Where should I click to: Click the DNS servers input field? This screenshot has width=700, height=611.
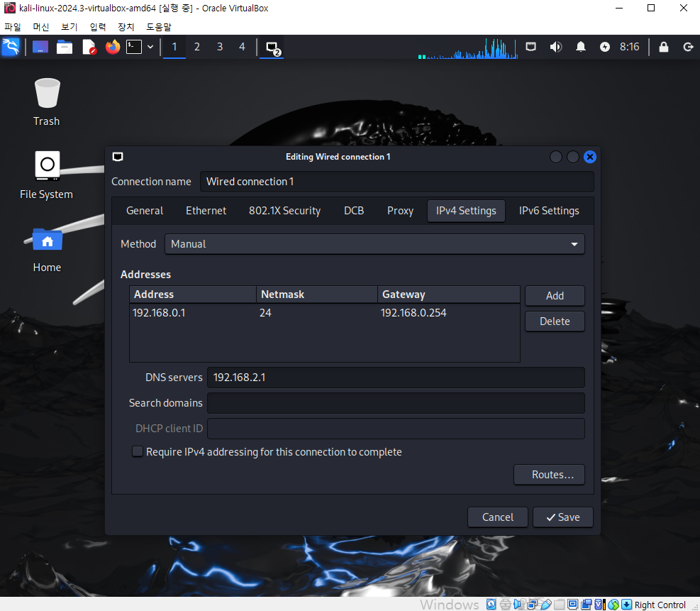click(396, 378)
